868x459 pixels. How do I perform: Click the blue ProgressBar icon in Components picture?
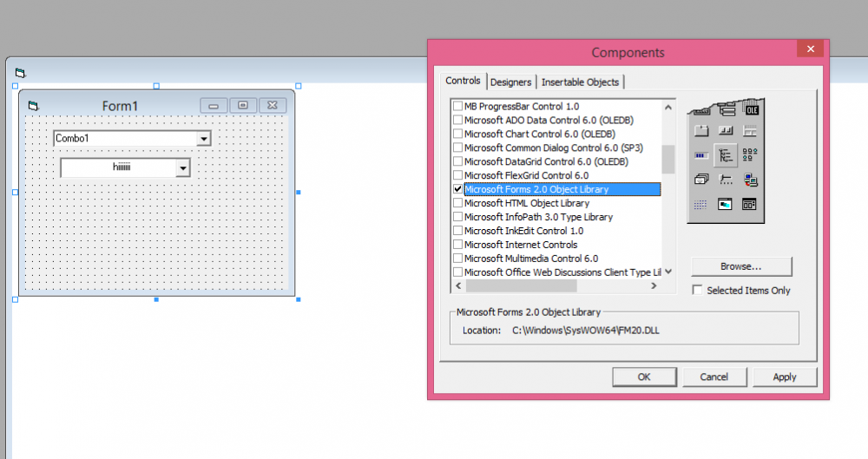pos(701,155)
